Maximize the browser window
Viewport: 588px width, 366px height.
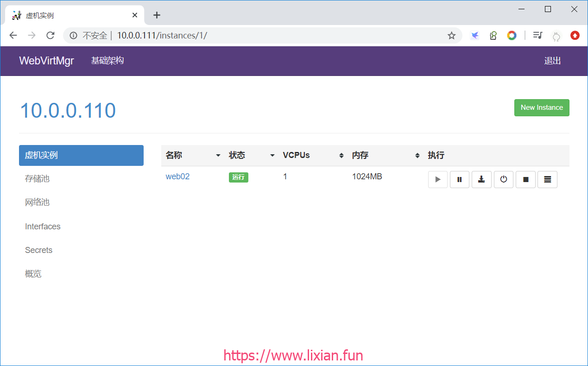click(x=548, y=9)
